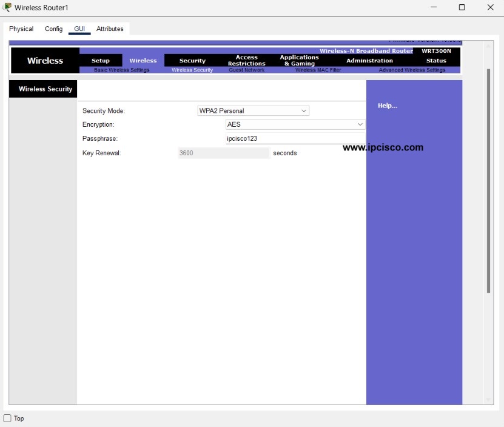Open Wireless Security submenu
504x427 pixels.
[192, 70]
